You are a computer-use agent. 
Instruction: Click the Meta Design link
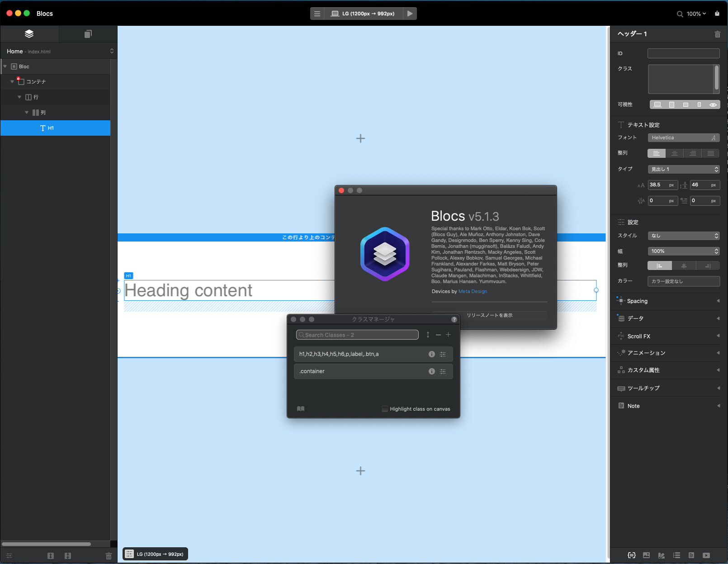pyautogui.click(x=473, y=292)
